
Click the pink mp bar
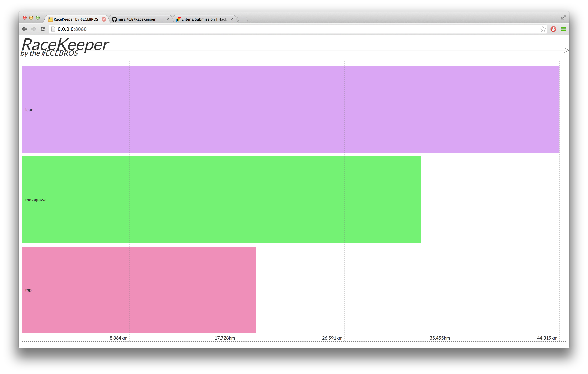(139, 290)
